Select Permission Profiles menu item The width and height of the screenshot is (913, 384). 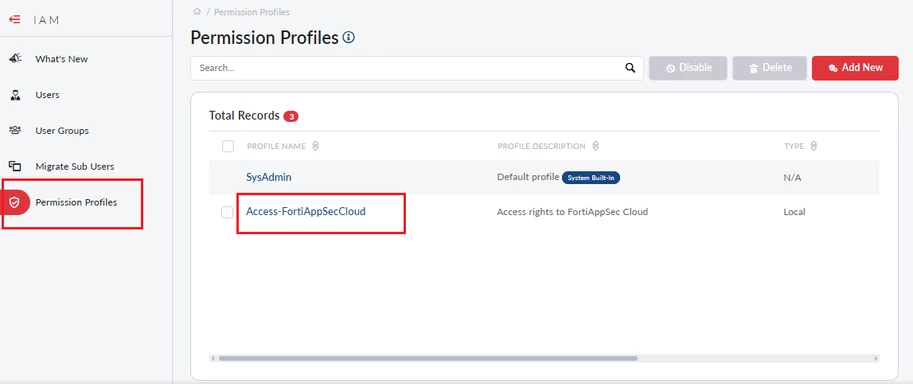tap(76, 202)
